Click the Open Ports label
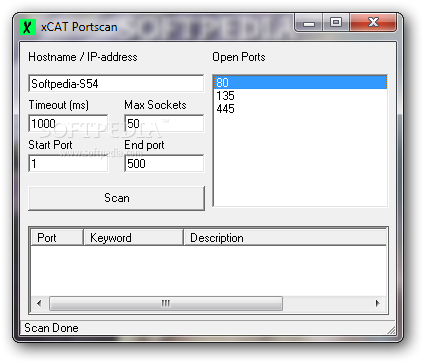The width and height of the screenshot is (424, 363). 239,57
